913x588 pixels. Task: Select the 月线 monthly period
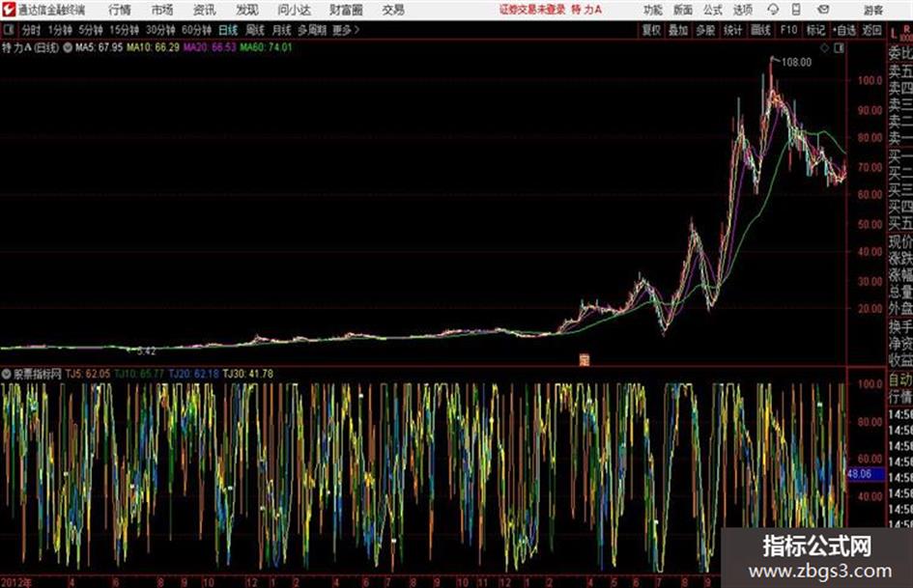pyautogui.click(x=282, y=30)
